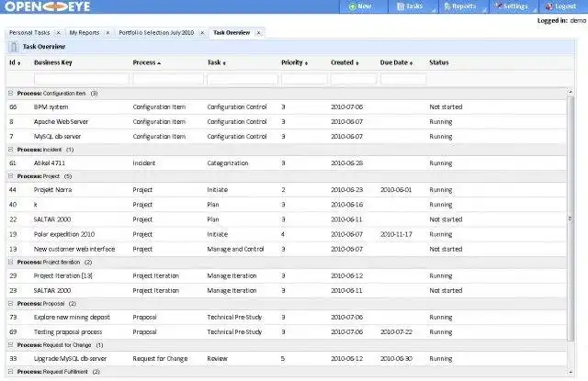Click the Status column header

(x=439, y=62)
